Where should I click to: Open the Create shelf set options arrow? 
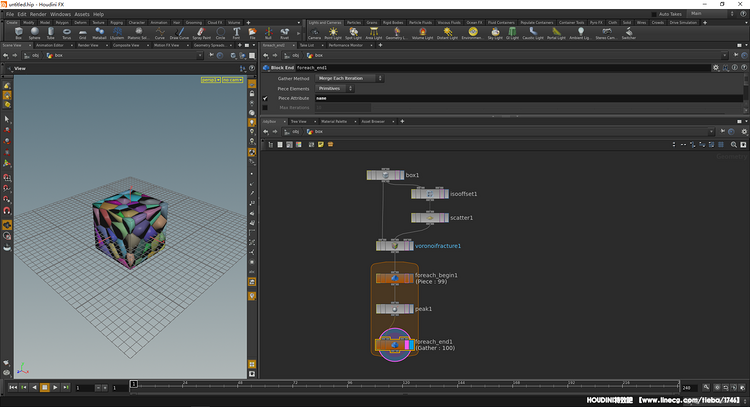click(x=299, y=22)
